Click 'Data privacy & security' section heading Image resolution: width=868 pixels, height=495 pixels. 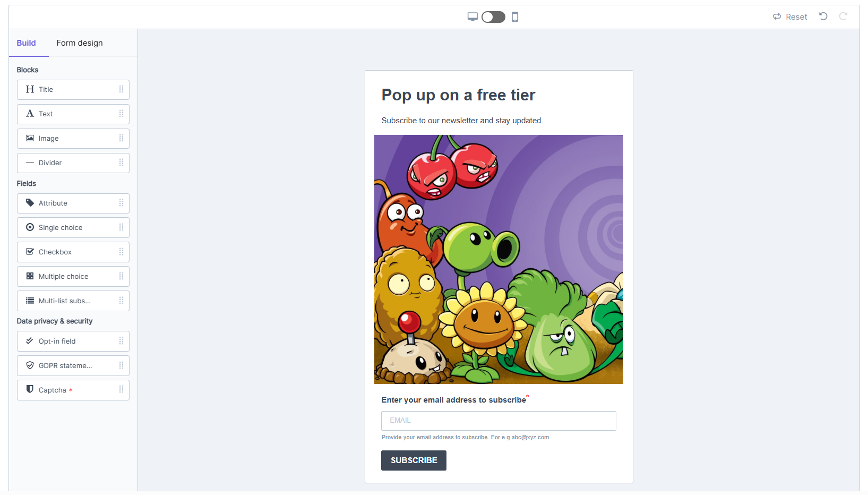55,321
